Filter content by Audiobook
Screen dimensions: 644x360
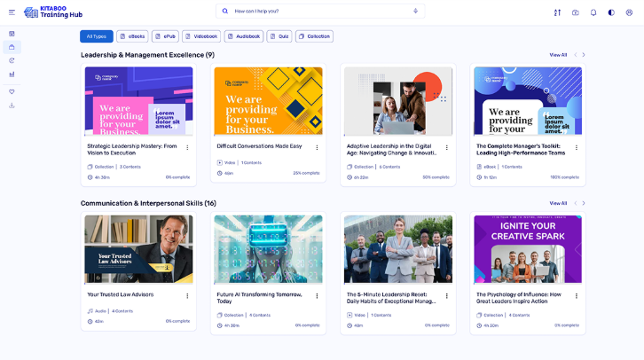[x=244, y=36]
